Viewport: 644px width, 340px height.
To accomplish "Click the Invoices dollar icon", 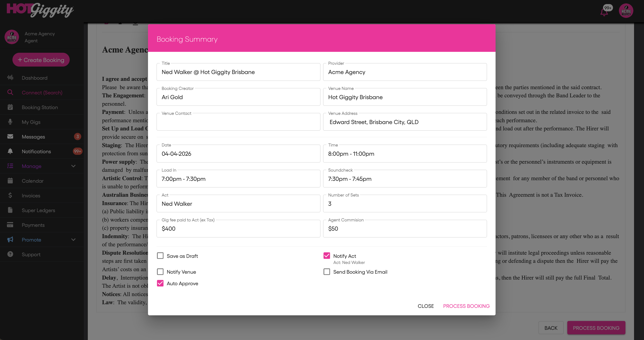I will pos(10,196).
